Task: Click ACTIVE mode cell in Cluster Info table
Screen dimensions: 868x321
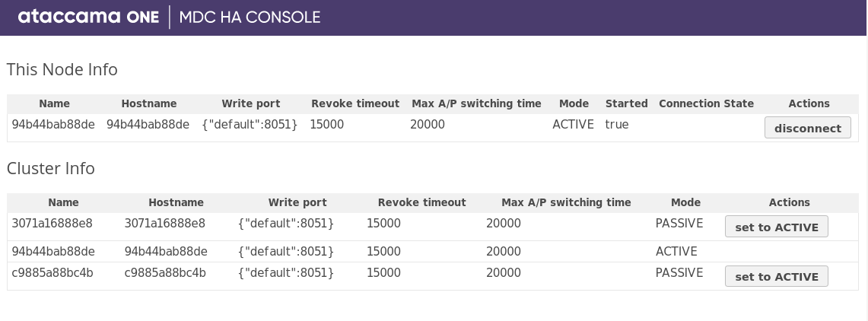Action: pos(676,251)
